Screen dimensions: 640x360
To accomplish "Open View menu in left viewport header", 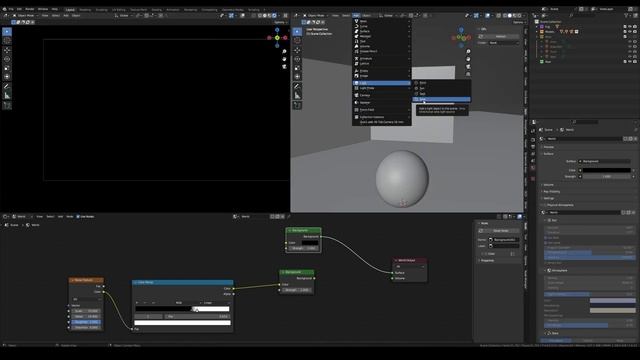I will click(x=45, y=16).
